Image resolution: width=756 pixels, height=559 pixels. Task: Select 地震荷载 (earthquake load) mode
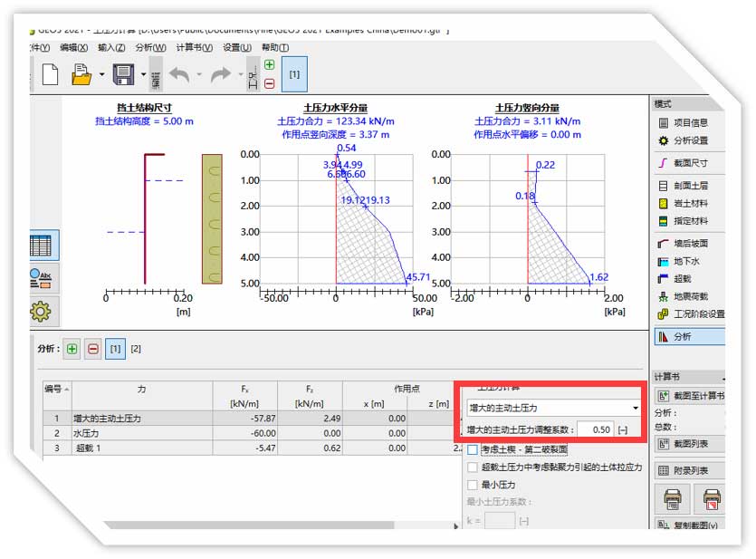[692, 296]
